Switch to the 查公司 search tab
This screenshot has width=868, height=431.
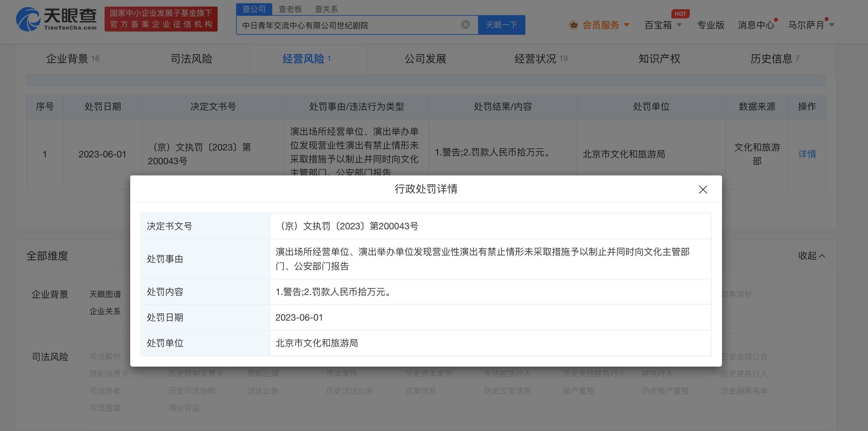254,9
